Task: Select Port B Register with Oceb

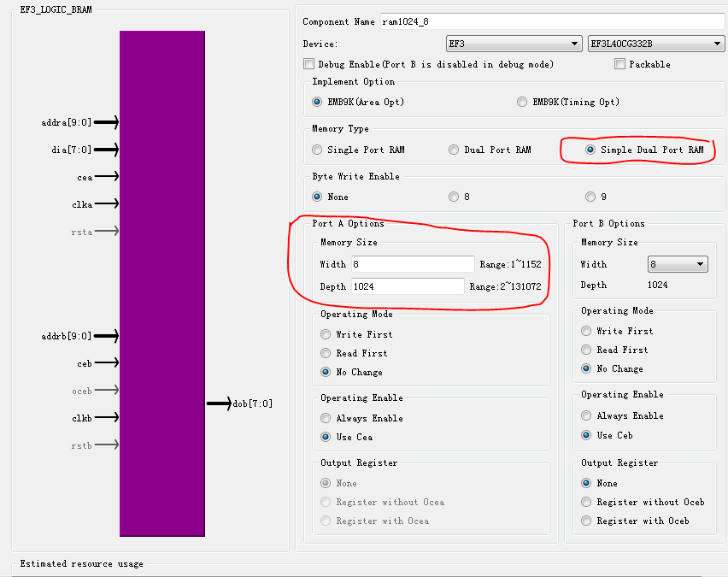Action: [586, 521]
